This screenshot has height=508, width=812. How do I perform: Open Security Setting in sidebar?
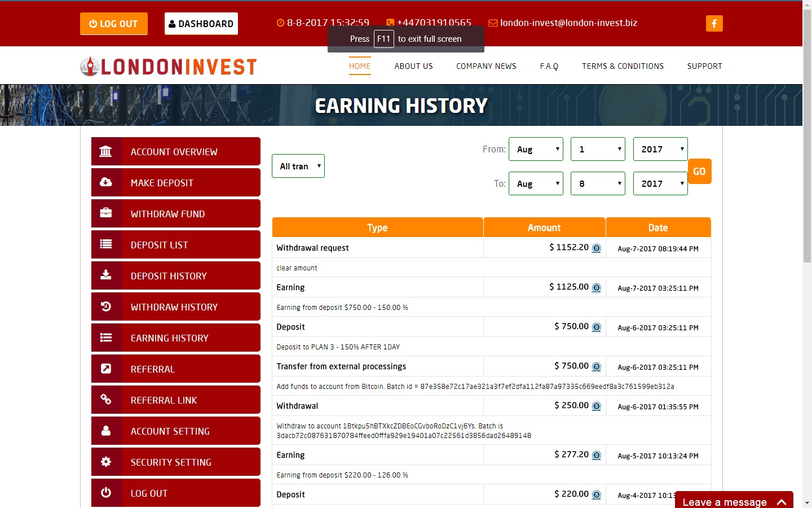tap(176, 462)
